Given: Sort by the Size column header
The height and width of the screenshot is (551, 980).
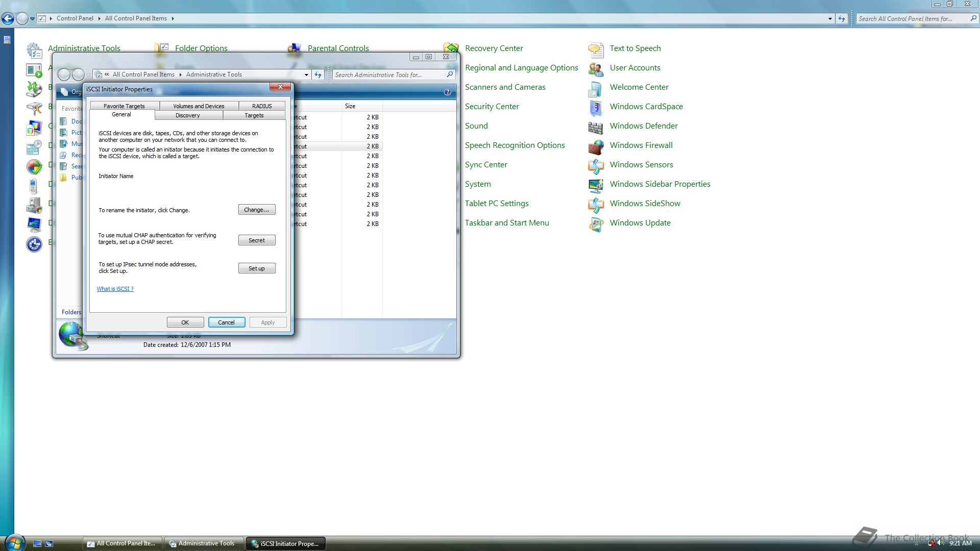Looking at the screenshot, I should (362, 106).
